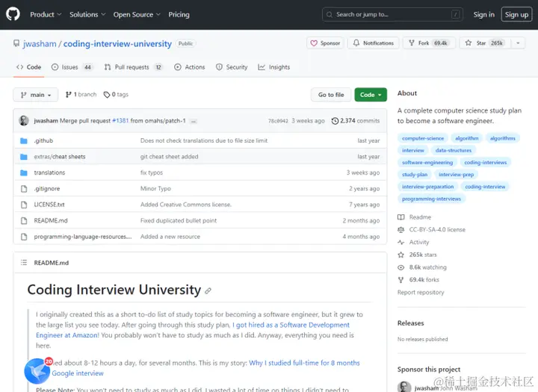The image size is (538, 392).
Task: Expand commit message ellipsis button
Action: point(194,121)
